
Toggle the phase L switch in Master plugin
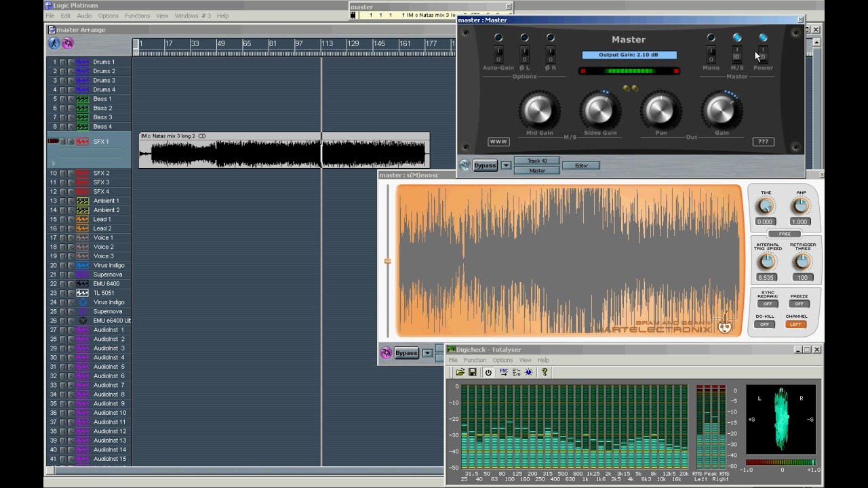point(524,54)
